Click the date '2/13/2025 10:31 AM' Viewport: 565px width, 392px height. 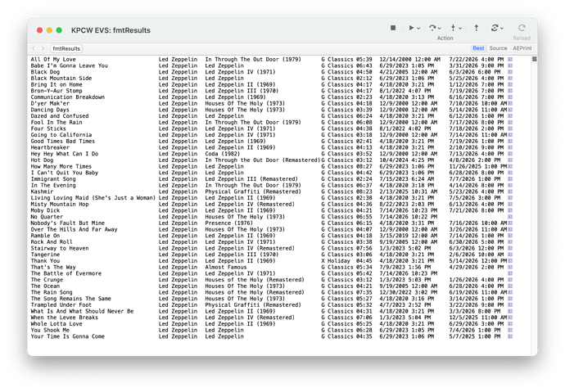[x=409, y=191]
